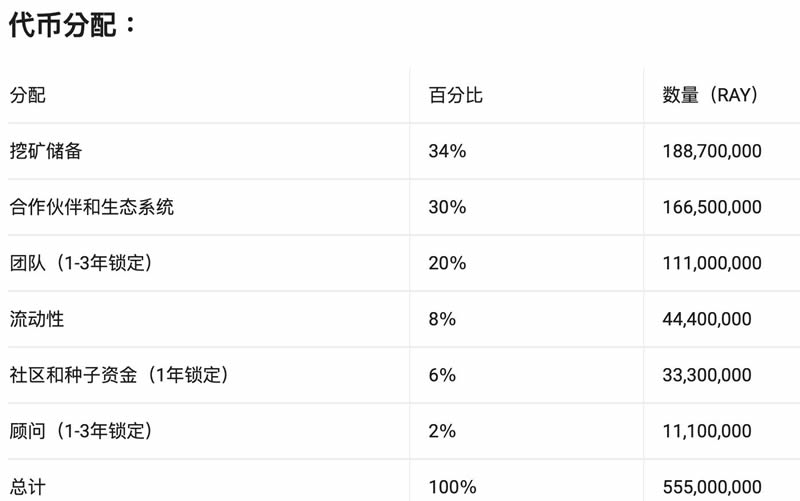Click the 30% percentage cell
The height and width of the screenshot is (501, 800).
click(x=447, y=208)
